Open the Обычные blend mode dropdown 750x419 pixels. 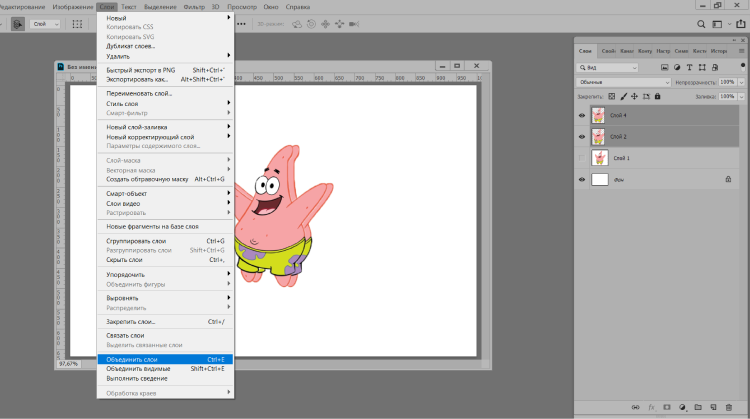[624, 82]
